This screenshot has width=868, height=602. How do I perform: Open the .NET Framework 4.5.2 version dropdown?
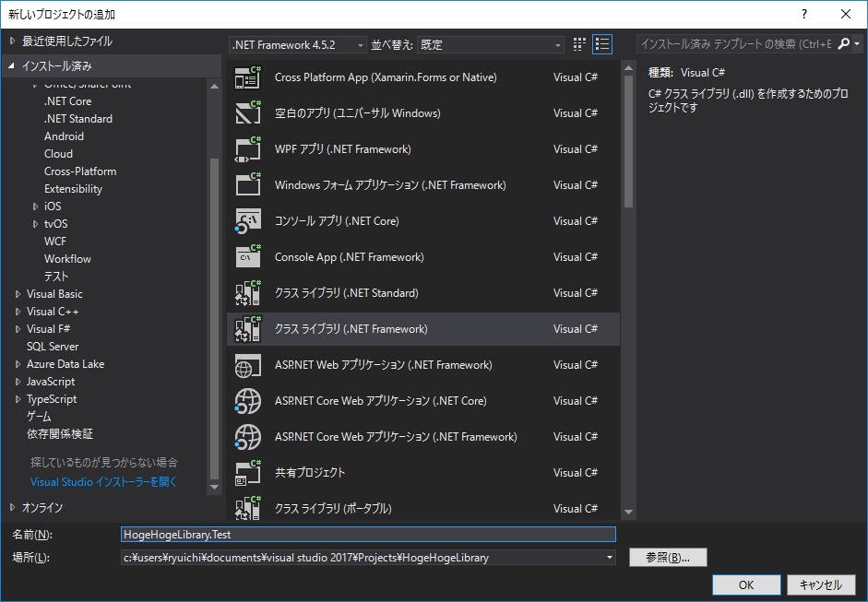298,45
